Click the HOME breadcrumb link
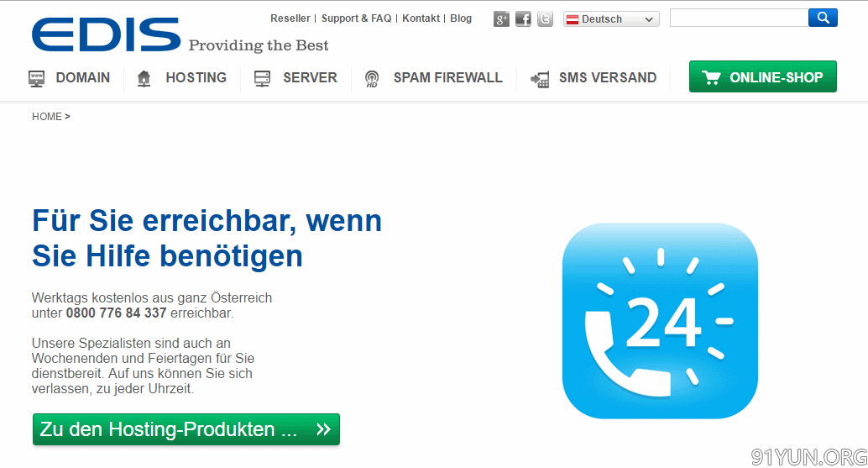This screenshot has width=868, height=468. point(47,117)
